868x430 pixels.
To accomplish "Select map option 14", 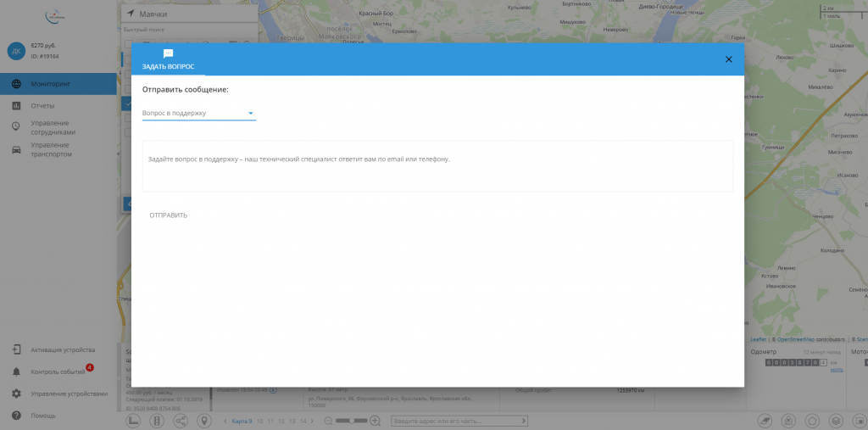I will pos(303,422).
